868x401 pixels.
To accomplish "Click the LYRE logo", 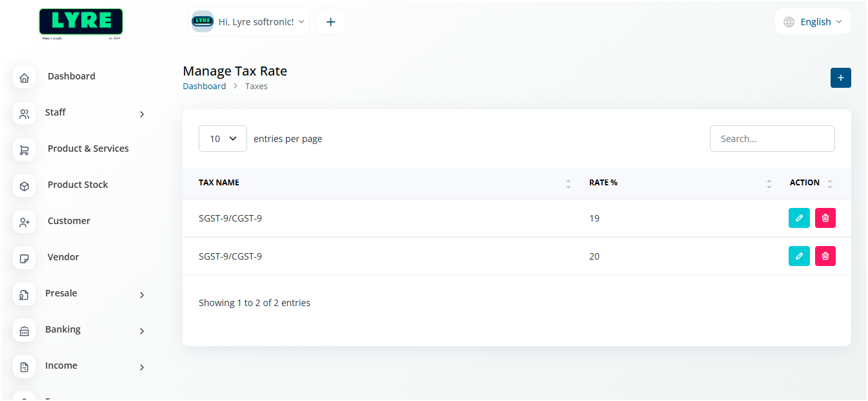I will point(81,23).
